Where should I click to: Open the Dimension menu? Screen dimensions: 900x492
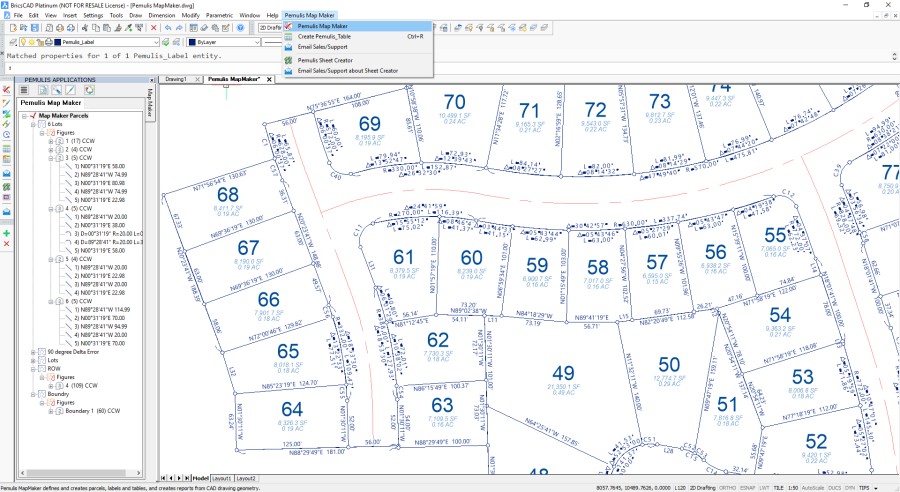point(162,16)
